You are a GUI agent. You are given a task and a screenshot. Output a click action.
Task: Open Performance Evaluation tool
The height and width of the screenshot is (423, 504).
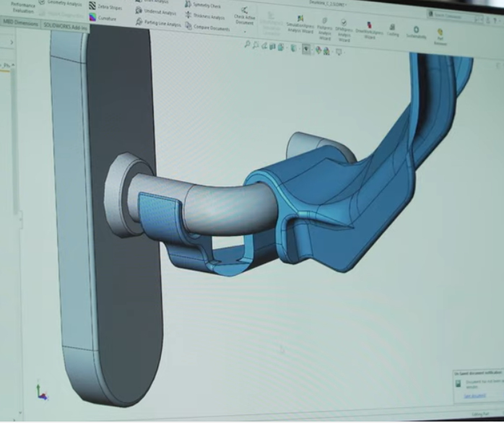coord(22,8)
